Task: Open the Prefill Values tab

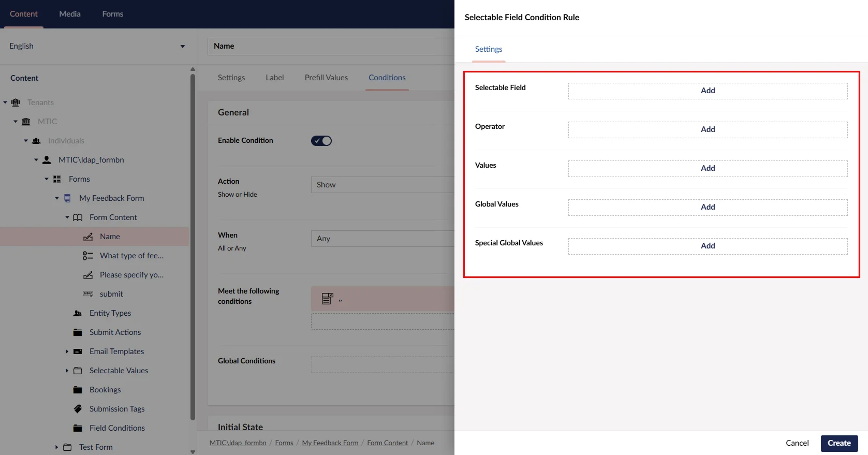Action: coord(326,78)
